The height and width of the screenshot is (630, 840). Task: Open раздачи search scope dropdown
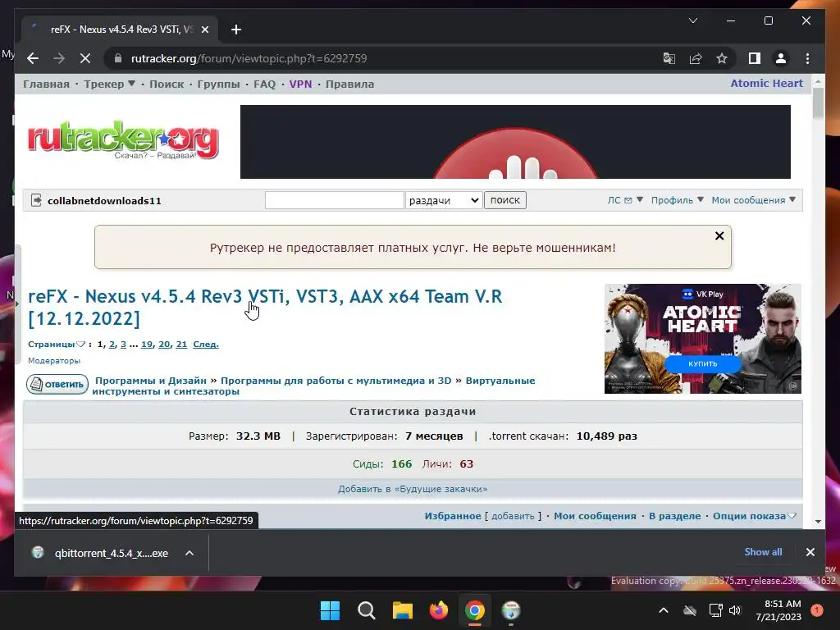(x=444, y=200)
